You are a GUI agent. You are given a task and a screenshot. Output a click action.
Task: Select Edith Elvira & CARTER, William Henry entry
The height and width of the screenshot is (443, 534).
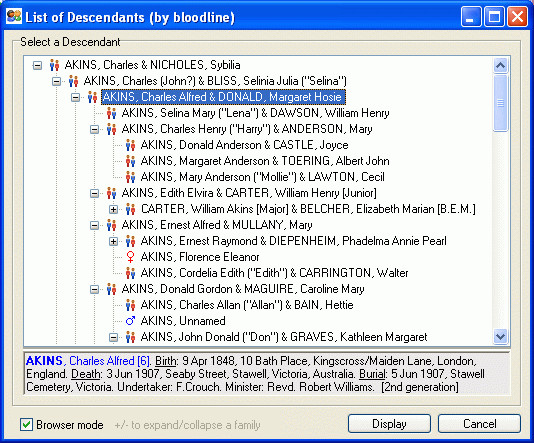coord(249,193)
